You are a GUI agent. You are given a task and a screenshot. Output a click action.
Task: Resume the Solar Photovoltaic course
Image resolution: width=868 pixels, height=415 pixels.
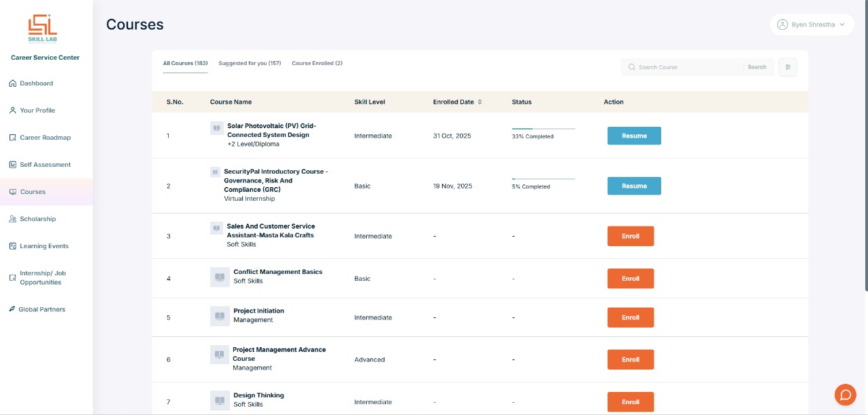pos(633,136)
